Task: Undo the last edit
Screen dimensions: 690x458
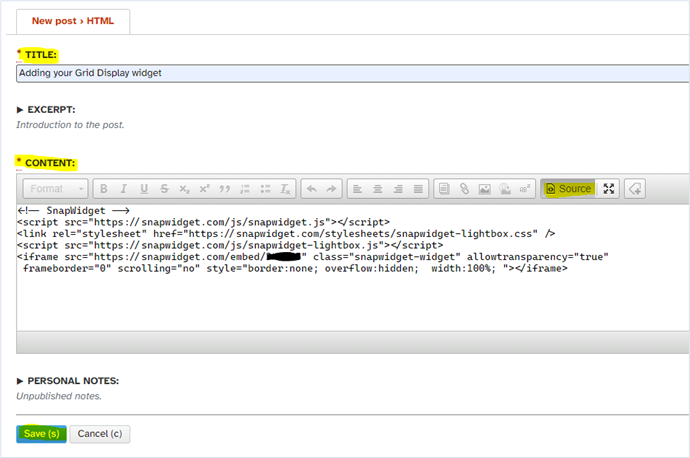Action: [x=312, y=189]
